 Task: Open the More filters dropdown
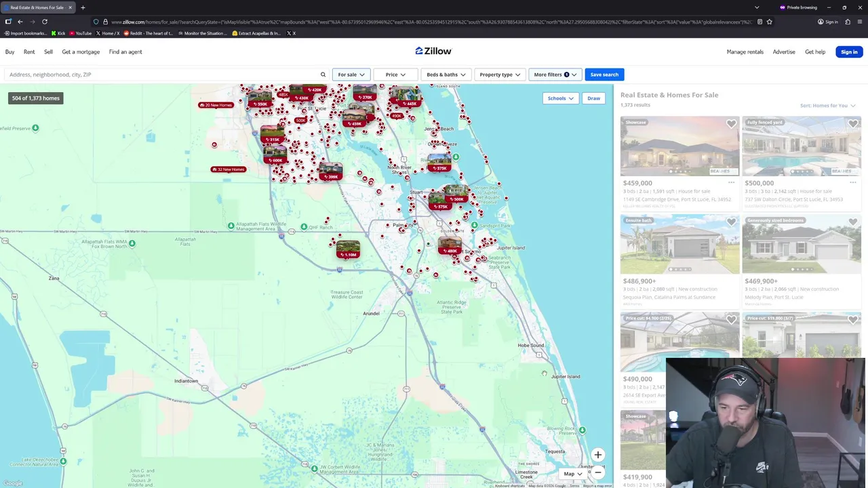[x=555, y=75]
